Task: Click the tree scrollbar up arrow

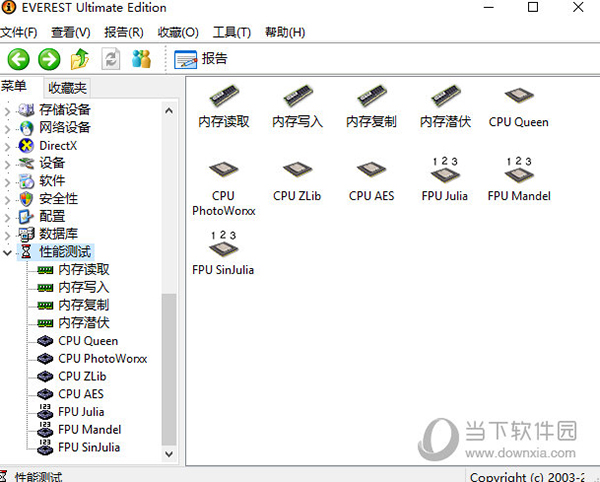Action: point(169,111)
